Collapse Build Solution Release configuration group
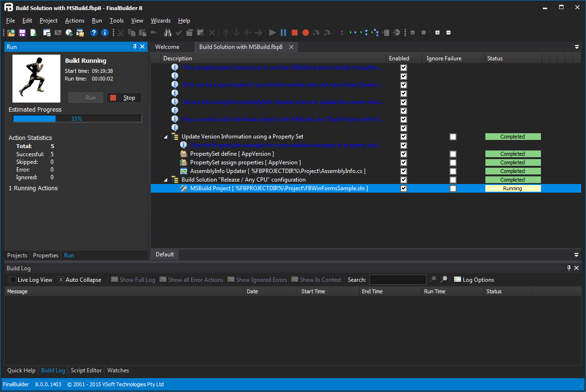Screen dimensions: 586x392 166,180
